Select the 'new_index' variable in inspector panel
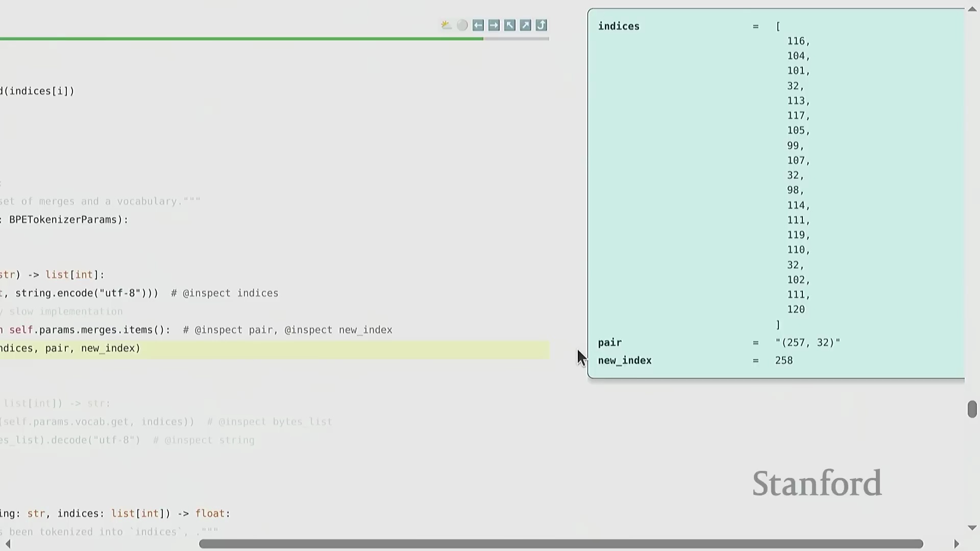 pos(625,361)
